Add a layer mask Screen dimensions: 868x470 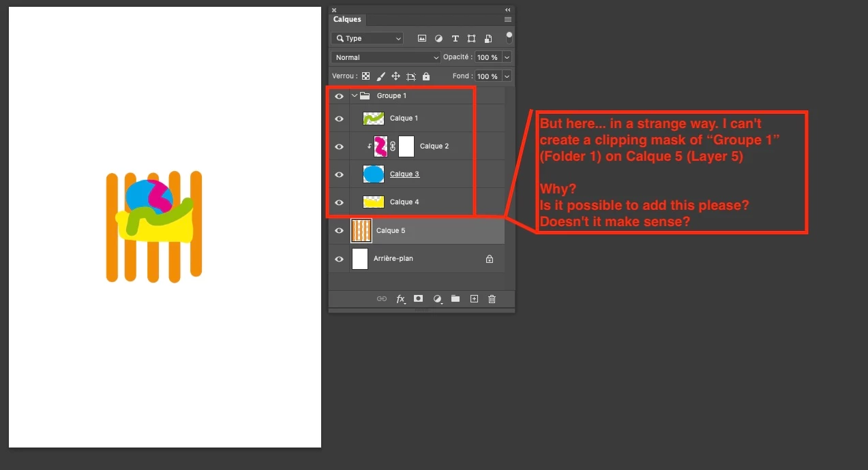click(x=419, y=299)
